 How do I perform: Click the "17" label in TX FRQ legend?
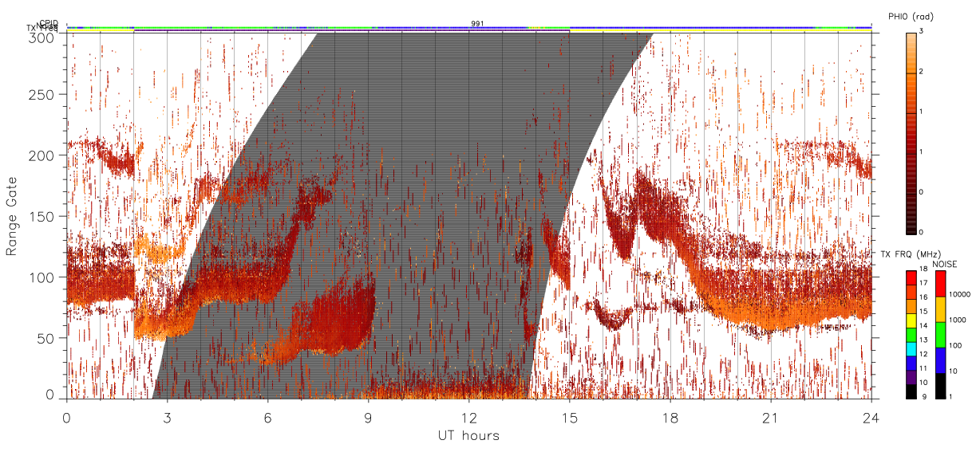(x=923, y=283)
